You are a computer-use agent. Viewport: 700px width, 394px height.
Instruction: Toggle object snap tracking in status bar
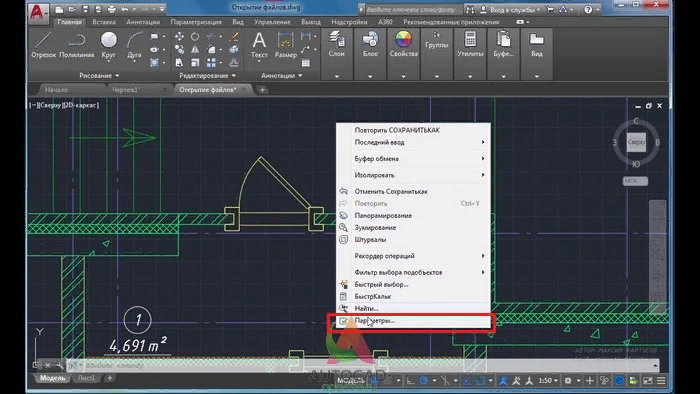(x=466, y=381)
